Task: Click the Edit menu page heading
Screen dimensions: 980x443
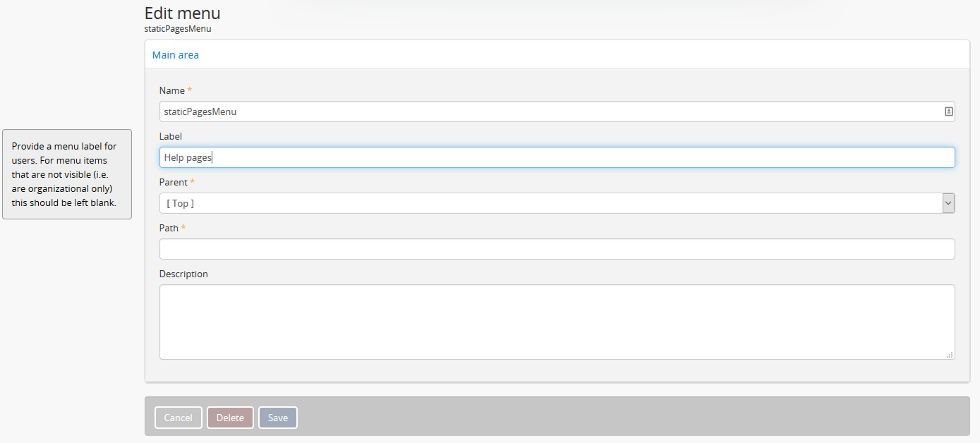Action: (183, 13)
